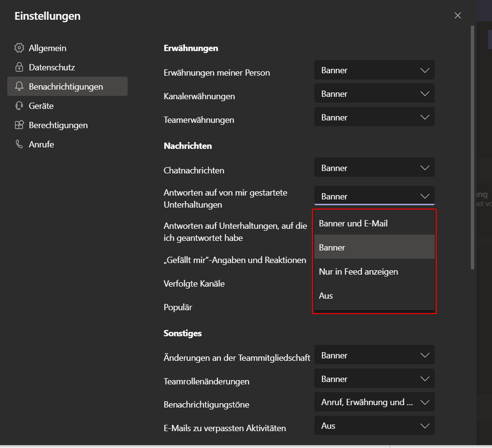Viewport: 492px width, 448px height.
Task: Click the settings vertical scrollbar
Action: [472, 147]
